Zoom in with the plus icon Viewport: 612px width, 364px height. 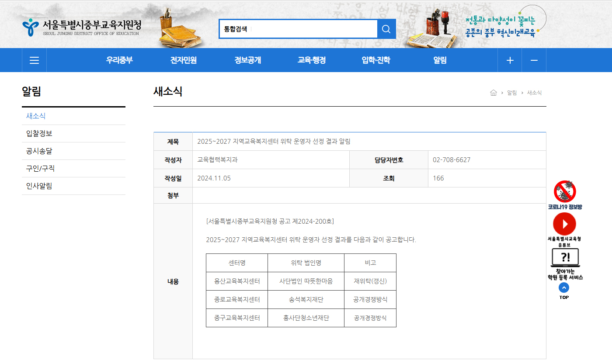point(510,60)
